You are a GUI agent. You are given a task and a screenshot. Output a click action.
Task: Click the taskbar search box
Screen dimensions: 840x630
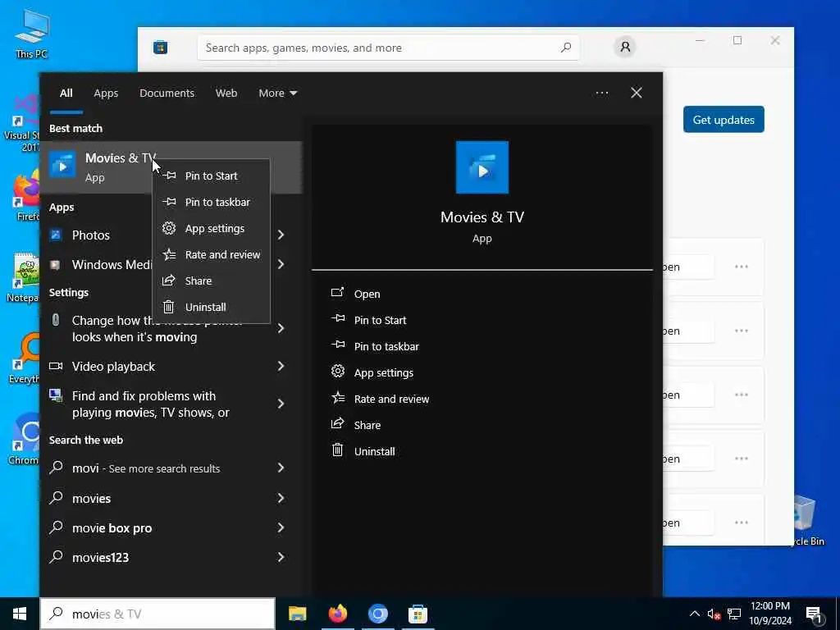click(157, 614)
